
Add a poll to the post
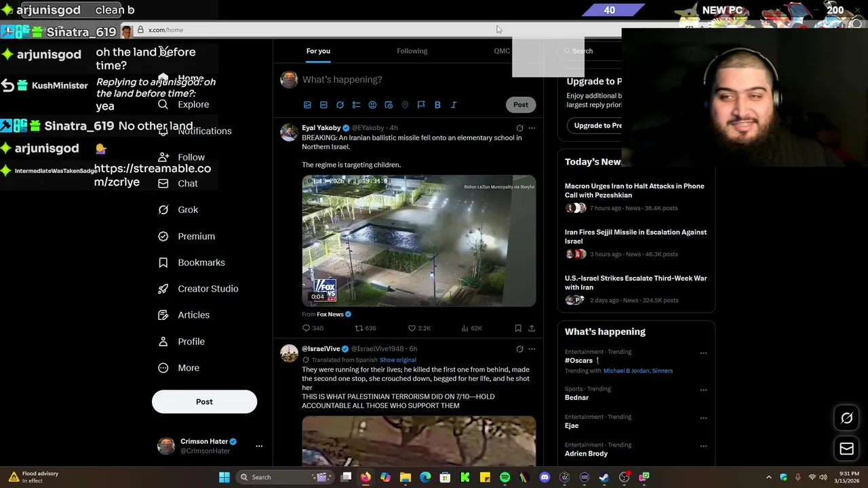point(356,105)
